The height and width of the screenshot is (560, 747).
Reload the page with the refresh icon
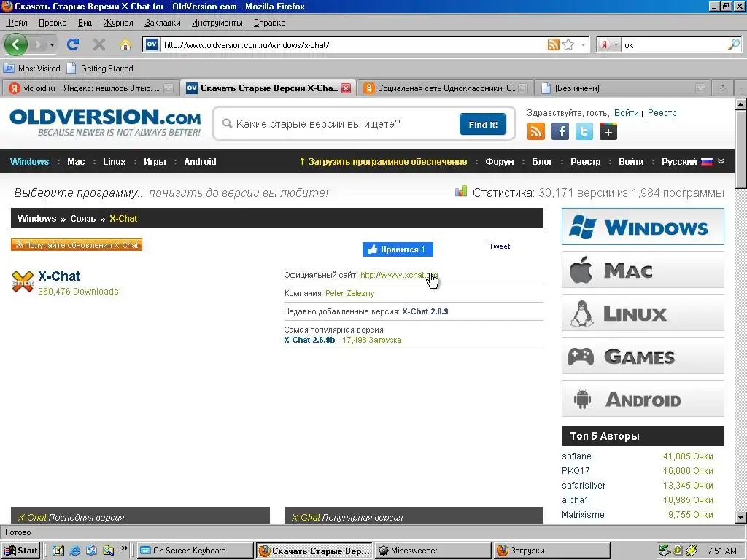pos(73,44)
